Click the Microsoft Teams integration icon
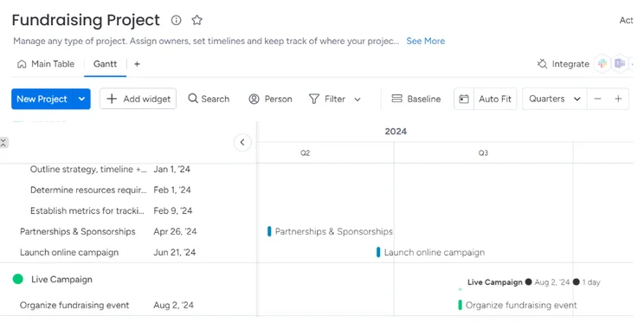 point(620,64)
